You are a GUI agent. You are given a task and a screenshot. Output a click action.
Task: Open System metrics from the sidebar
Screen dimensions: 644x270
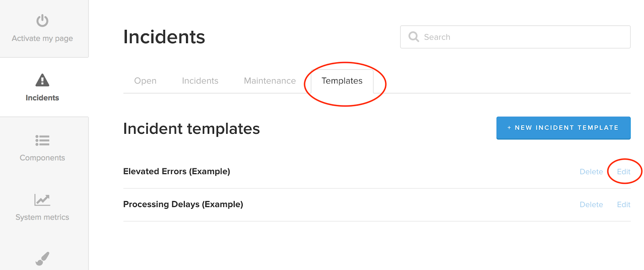click(x=42, y=217)
